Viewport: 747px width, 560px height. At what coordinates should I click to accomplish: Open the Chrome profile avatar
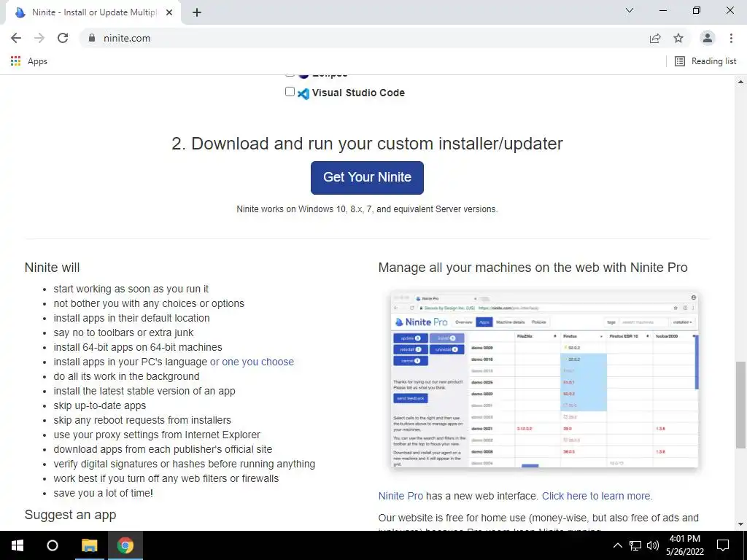tap(708, 38)
